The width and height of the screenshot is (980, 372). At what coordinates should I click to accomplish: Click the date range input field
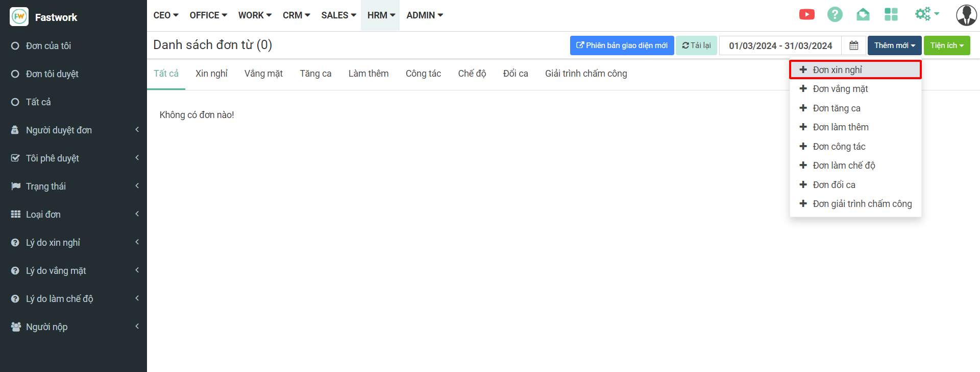tap(780, 45)
